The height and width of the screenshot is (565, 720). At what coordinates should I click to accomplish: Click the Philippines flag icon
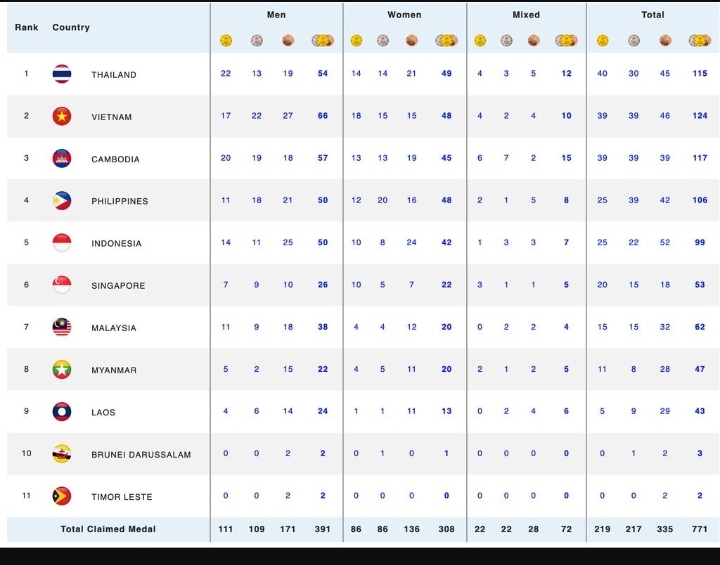point(62,201)
